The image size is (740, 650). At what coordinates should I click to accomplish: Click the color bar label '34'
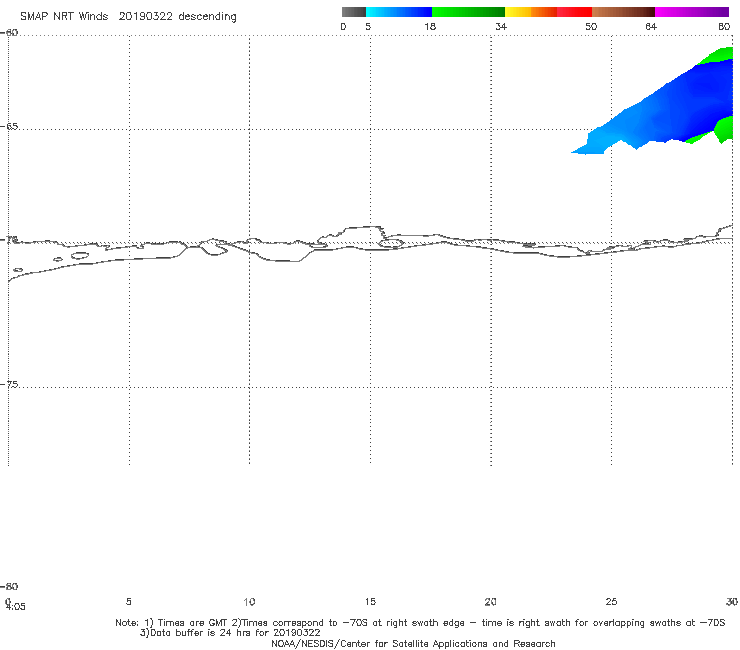pyautogui.click(x=501, y=26)
